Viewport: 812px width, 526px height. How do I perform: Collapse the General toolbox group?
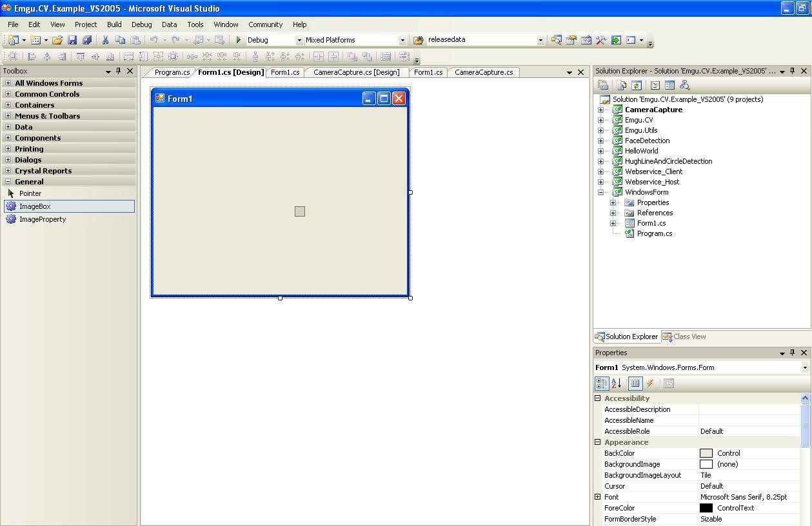click(8, 182)
